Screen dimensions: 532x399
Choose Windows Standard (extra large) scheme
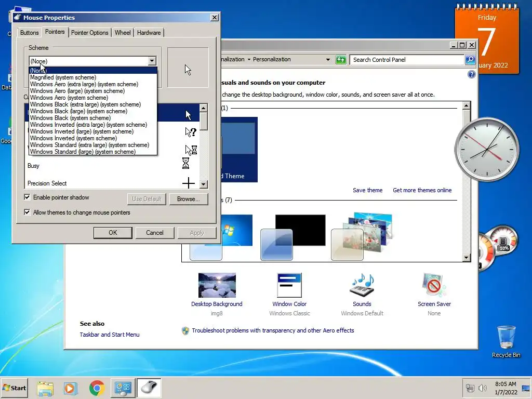pos(92,145)
